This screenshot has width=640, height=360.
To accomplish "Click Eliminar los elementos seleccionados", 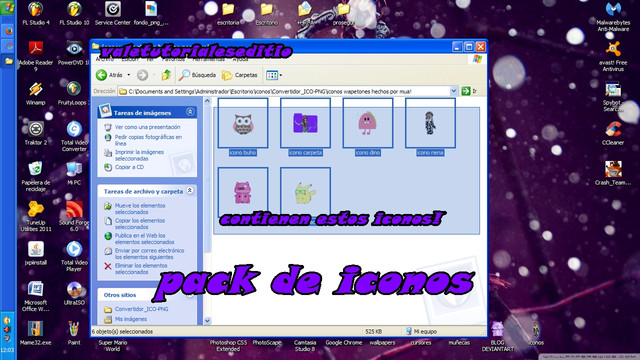I will [141, 269].
